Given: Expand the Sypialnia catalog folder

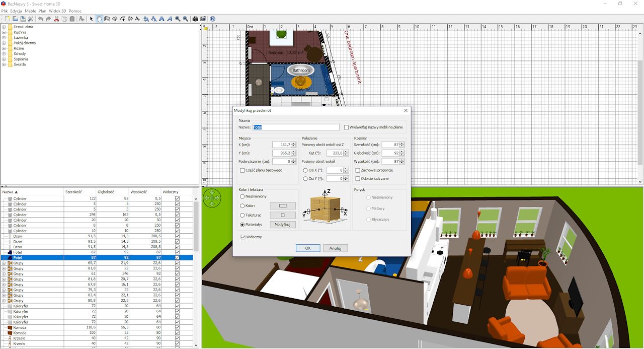Looking at the screenshot, I should (4, 59).
